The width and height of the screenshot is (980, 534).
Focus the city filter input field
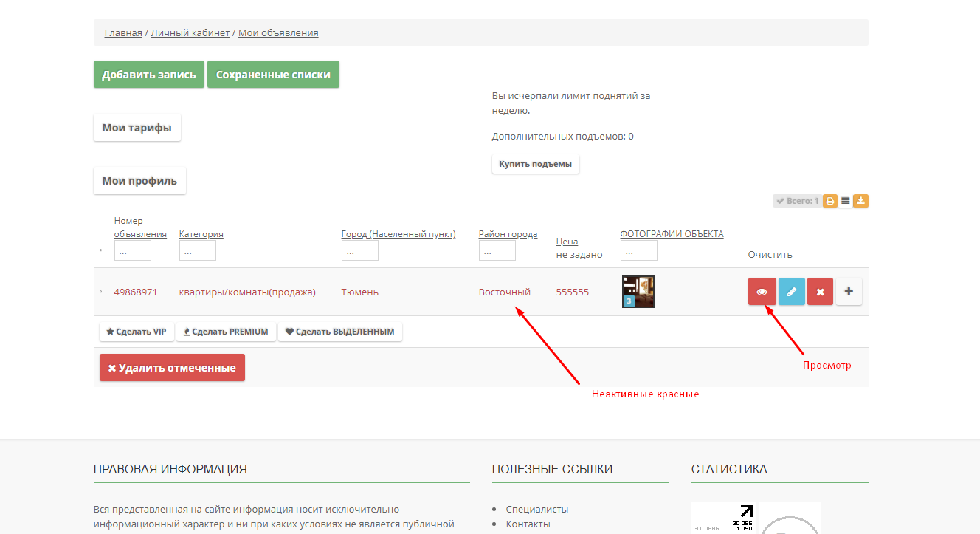point(360,251)
